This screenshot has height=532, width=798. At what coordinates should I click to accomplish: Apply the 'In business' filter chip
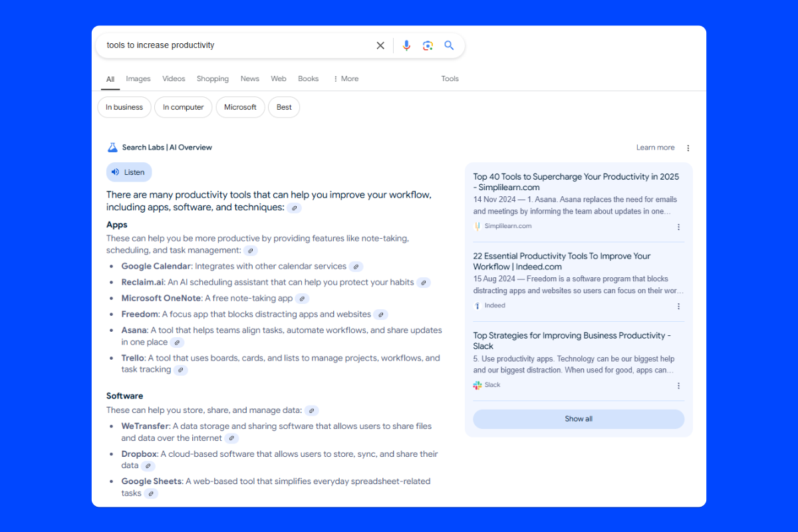pos(124,107)
